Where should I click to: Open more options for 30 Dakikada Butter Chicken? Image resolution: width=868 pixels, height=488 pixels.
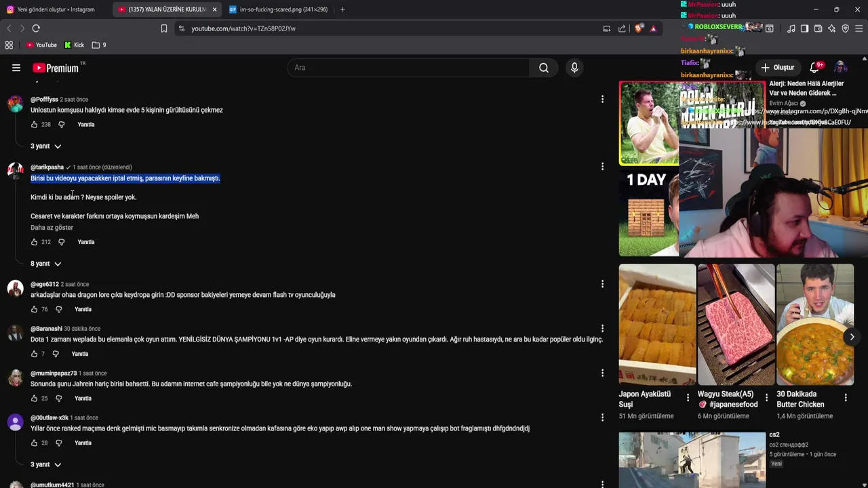point(846,398)
